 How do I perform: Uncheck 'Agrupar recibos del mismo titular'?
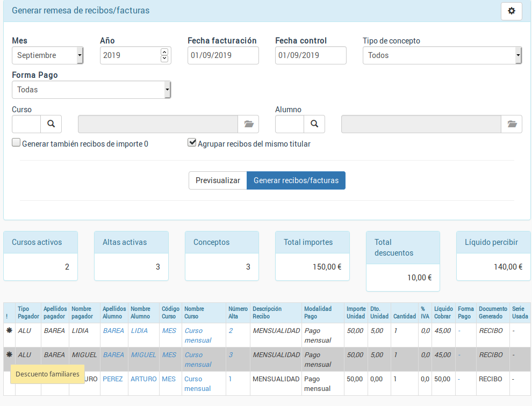192,142
